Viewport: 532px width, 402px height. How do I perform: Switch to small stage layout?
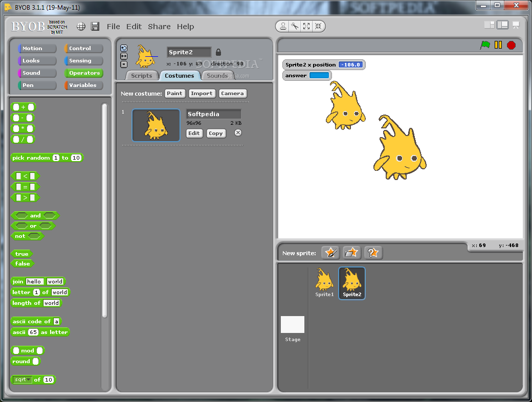coord(489,25)
